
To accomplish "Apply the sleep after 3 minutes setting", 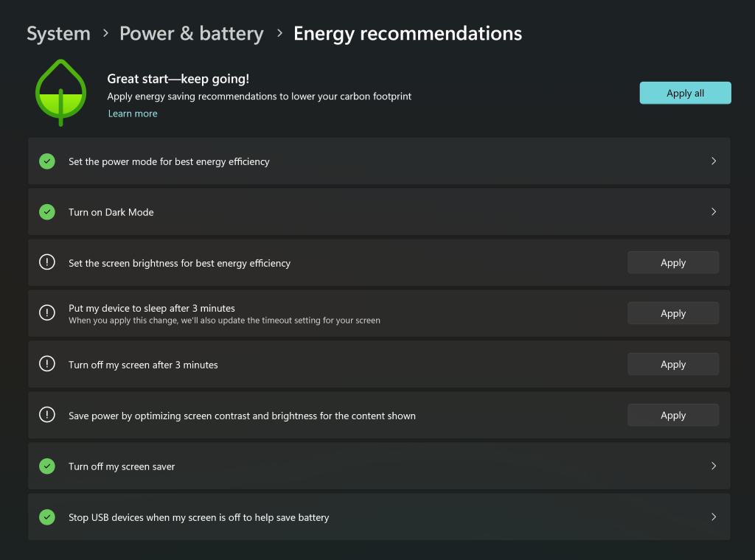I will click(x=673, y=313).
